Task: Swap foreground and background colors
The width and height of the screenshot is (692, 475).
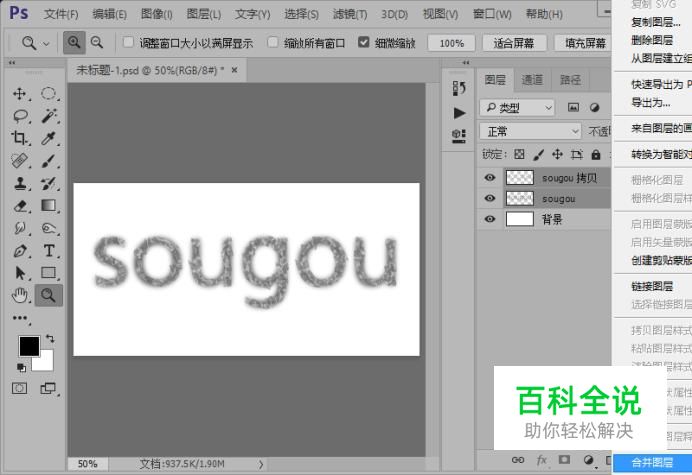Action: click(50, 339)
